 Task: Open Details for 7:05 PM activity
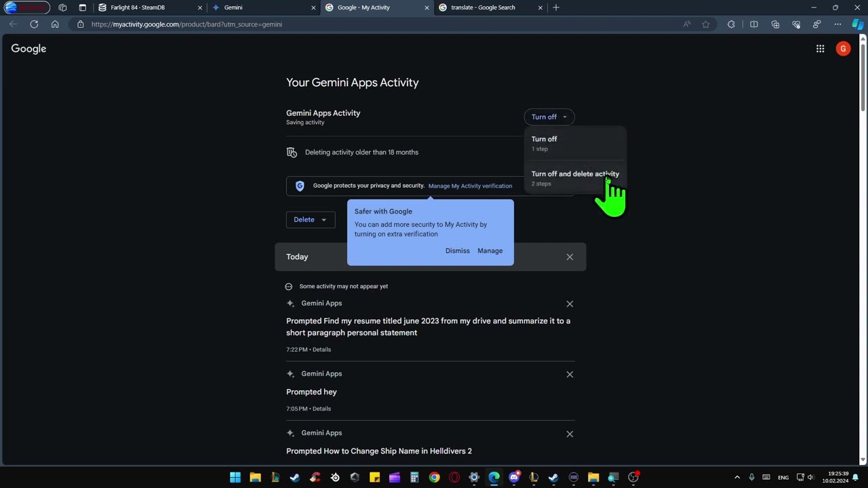(x=321, y=409)
